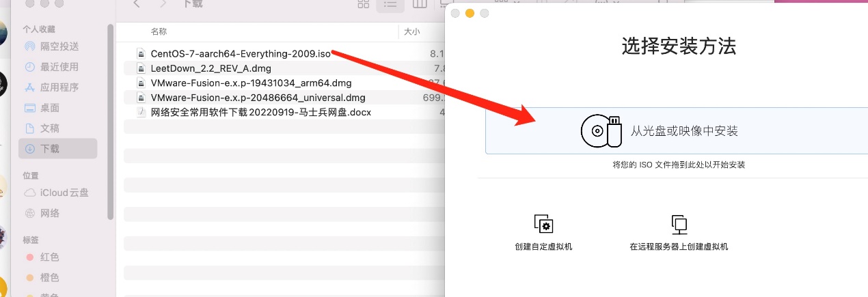Sort files by 名称 column header
This screenshot has height=297, width=868.
159,31
